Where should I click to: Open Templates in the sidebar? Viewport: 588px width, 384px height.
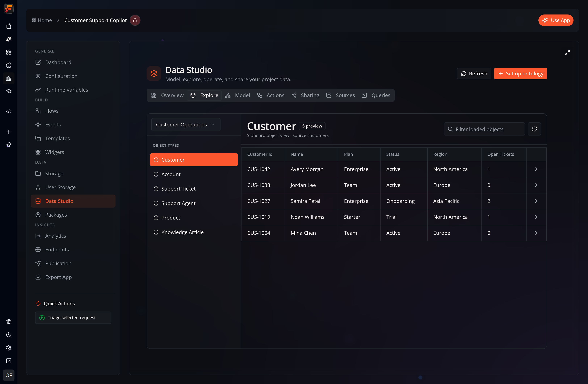tap(73, 138)
